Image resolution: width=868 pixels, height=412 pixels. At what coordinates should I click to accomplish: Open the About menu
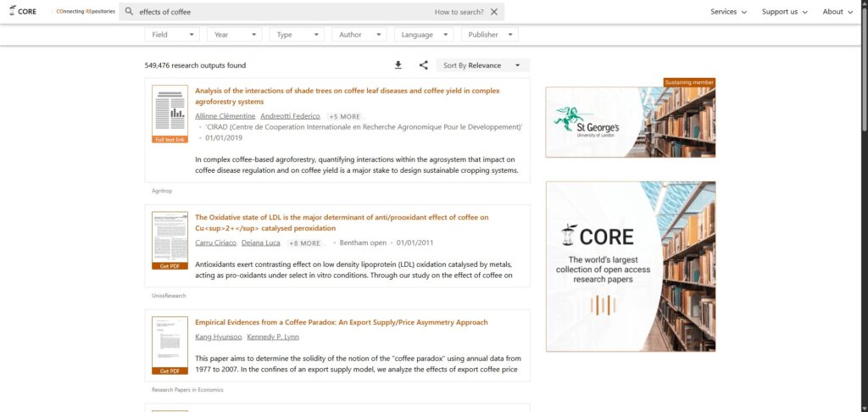(x=837, y=12)
